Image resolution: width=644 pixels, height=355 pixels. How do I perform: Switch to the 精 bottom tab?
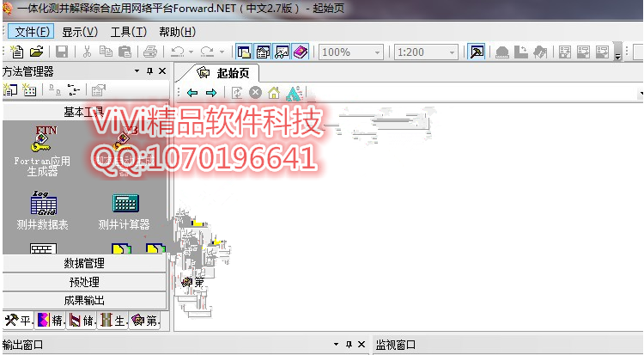point(50,320)
